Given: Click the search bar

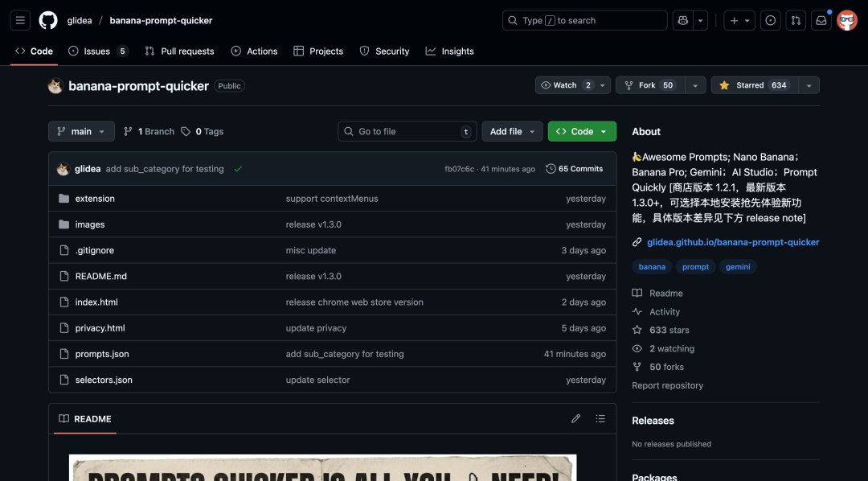Looking at the screenshot, I should [584, 20].
